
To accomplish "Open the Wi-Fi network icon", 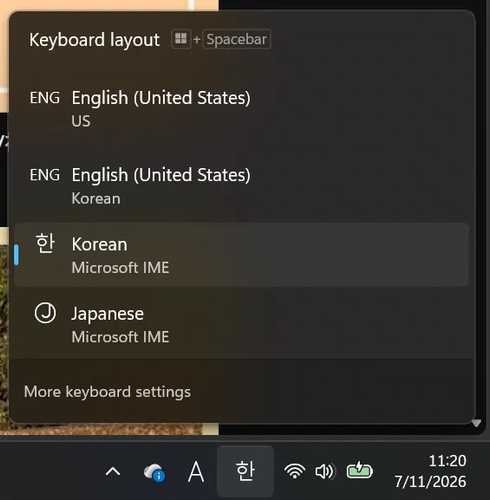I will pyautogui.click(x=294, y=471).
